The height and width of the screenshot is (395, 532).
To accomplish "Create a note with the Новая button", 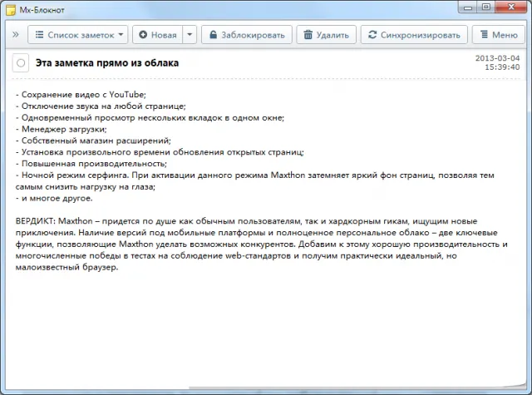I will [x=158, y=35].
